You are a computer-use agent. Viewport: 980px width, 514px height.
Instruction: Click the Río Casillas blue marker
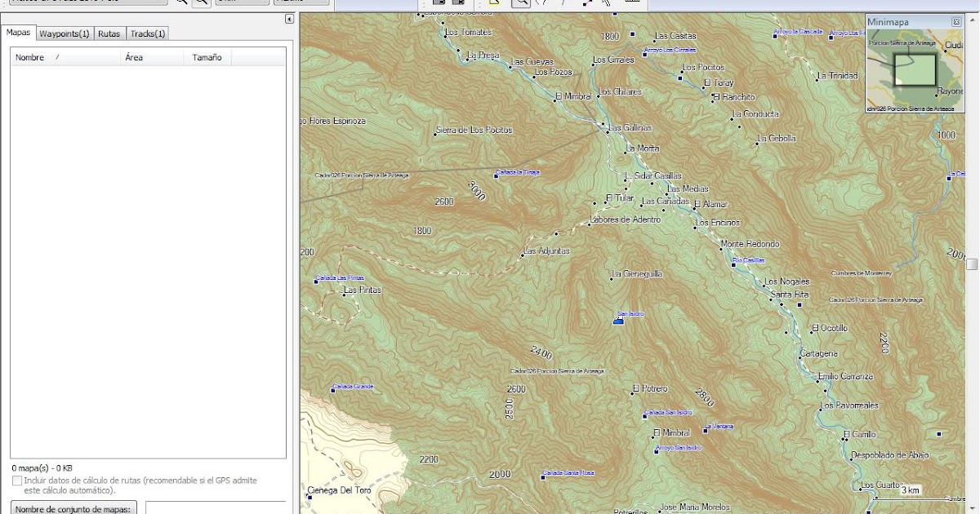tap(734, 264)
